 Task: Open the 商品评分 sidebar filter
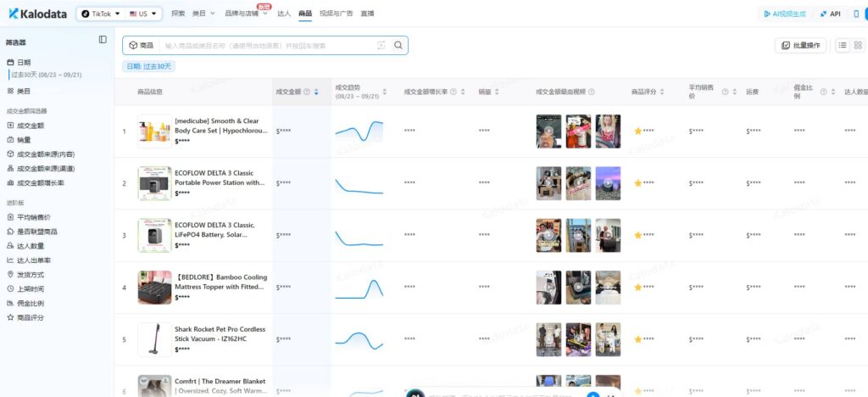pyautogui.click(x=25, y=318)
